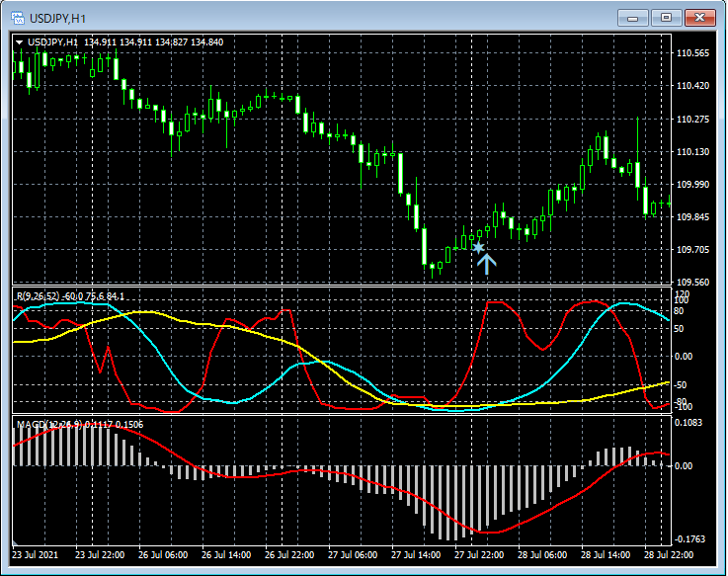728x576 pixels.
Task: Close the USDJPY,H1 chart window
Action: (700, 18)
